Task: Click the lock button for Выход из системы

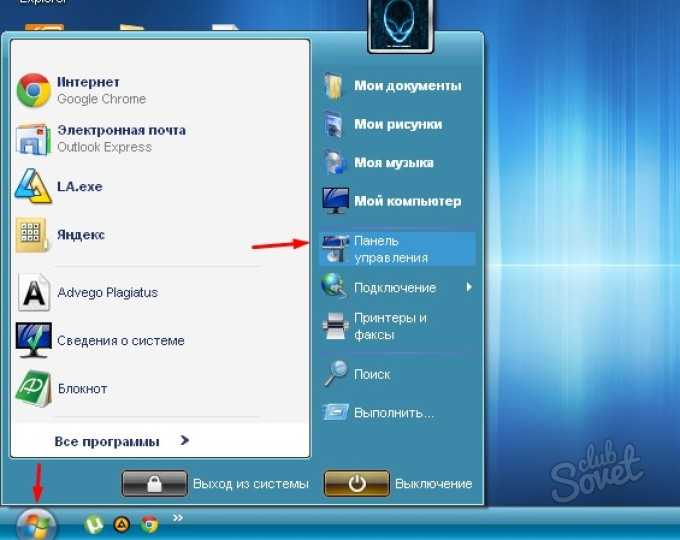Action: [154, 483]
